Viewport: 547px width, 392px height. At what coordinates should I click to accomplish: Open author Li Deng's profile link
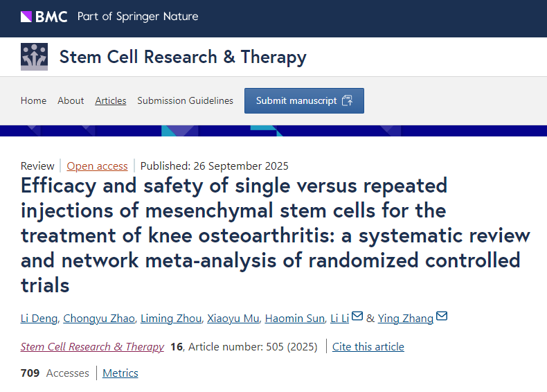point(39,319)
